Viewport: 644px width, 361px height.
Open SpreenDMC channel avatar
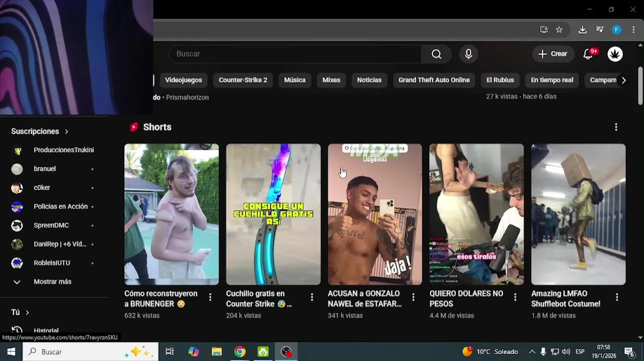point(17,226)
